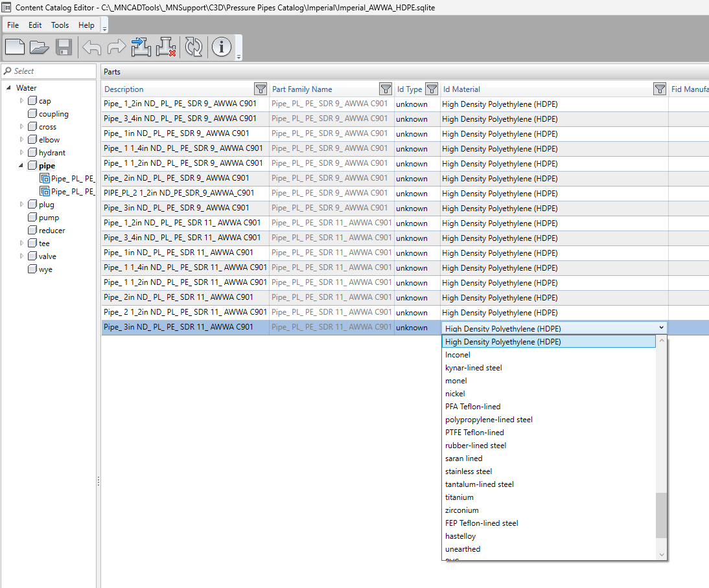Click the refresh arrows toolbar icon
Image resolution: width=709 pixels, height=588 pixels.
pos(194,47)
